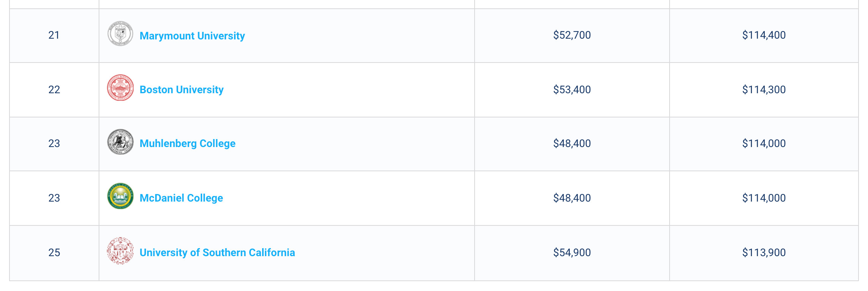Click Muhlenberg College's $114,000 value
This screenshot has width=868, height=291.
[764, 144]
